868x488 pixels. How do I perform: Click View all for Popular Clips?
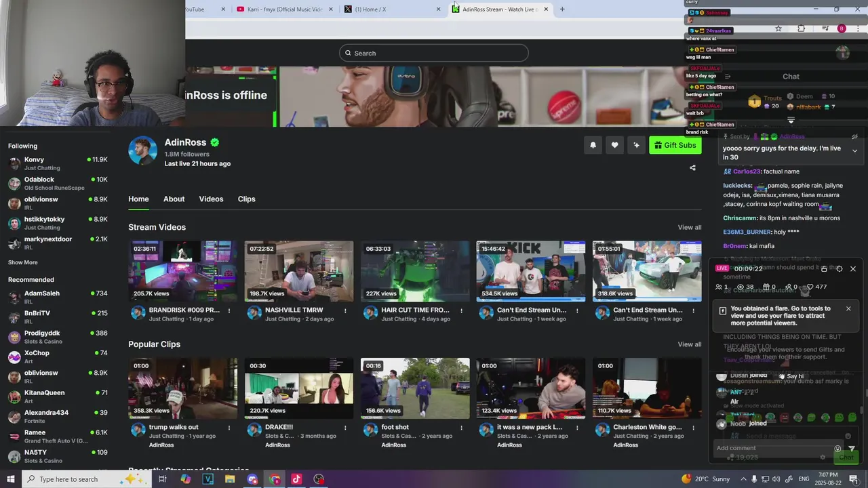coord(690,344)
